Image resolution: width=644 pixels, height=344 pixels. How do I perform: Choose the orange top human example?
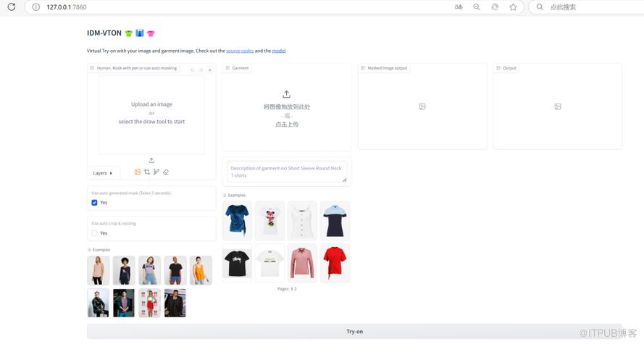pyautogui.click(x=201, y=270)
